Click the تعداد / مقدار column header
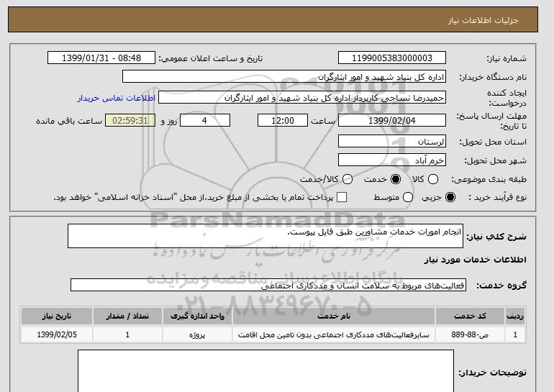The image size is (554, 392). (x=127, y=316)
